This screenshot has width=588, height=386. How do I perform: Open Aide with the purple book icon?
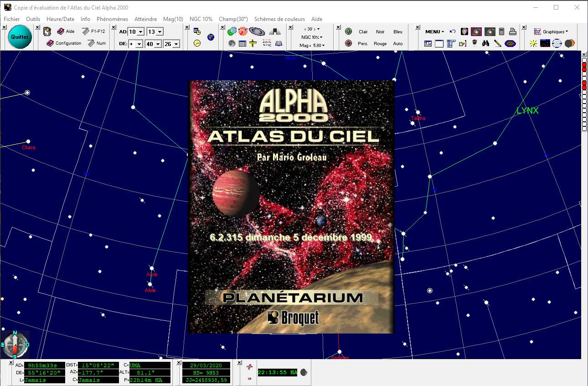click(x=66, y=31)
